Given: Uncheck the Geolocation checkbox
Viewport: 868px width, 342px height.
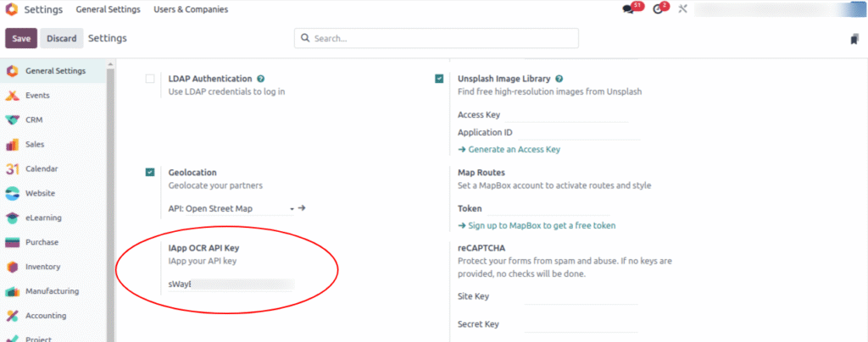Looking at the screenshot, I should pyautogui.click(x=150, y=173).
